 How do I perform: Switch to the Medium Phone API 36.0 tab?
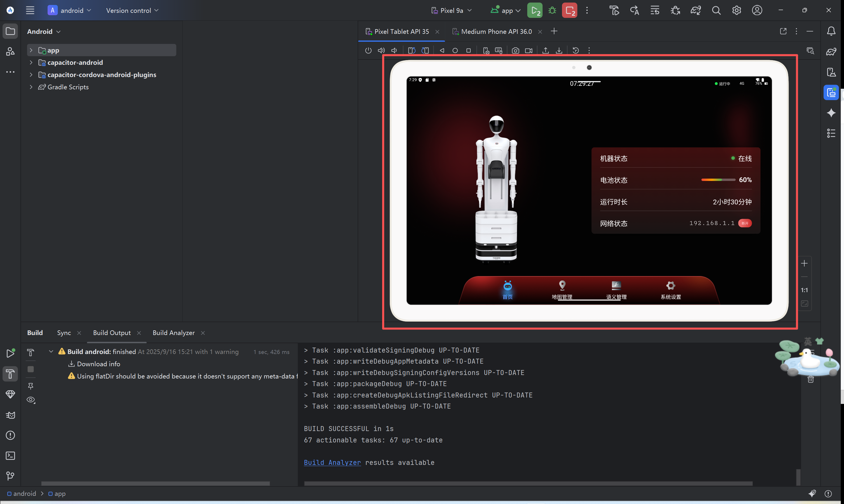pos(496,32)
